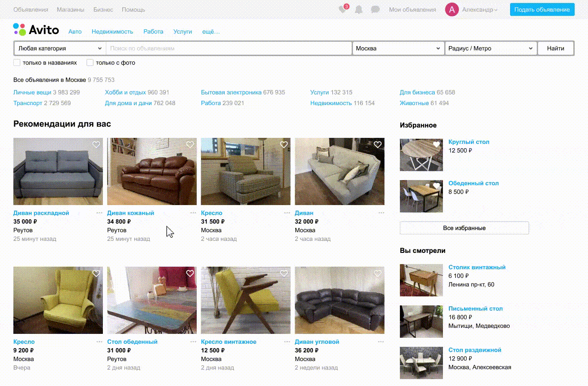Screen dimensions: 588x386
Task: Favorite the yellow Кресло 9 200 ₽ heart
Action: (x=96, y=274)
